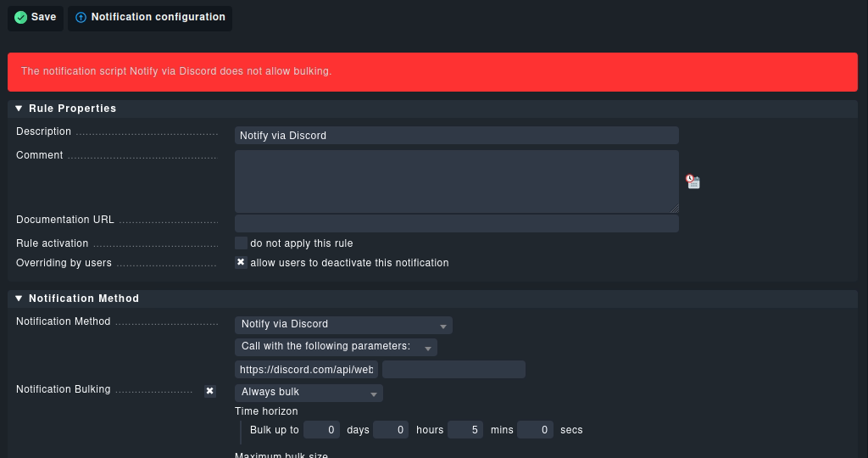Click the bulk mins number field
This screenshot has height=458, width=868.
pyautogui.click(x=465, y=430)
